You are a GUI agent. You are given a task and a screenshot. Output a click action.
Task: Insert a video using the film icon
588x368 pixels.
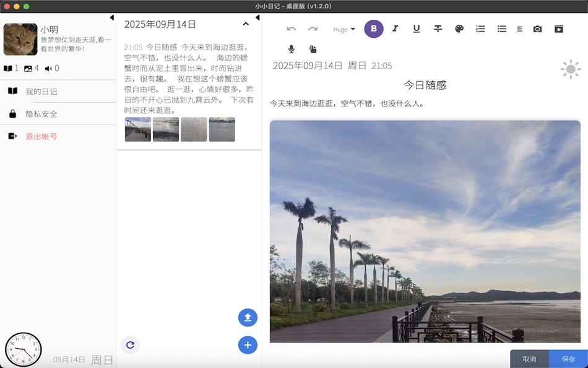point(558,28)
